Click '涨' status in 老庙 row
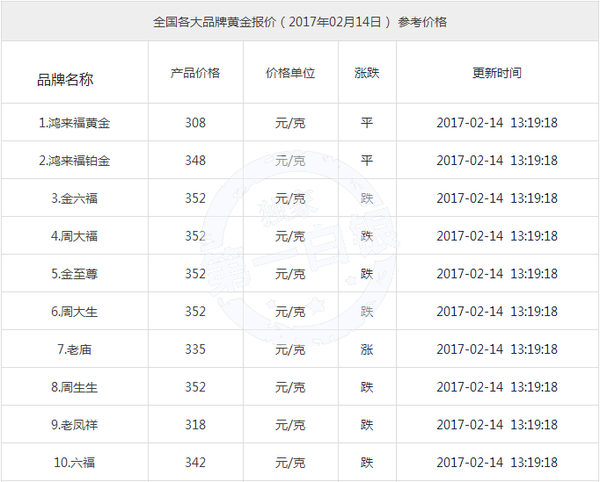 (367, 349)
